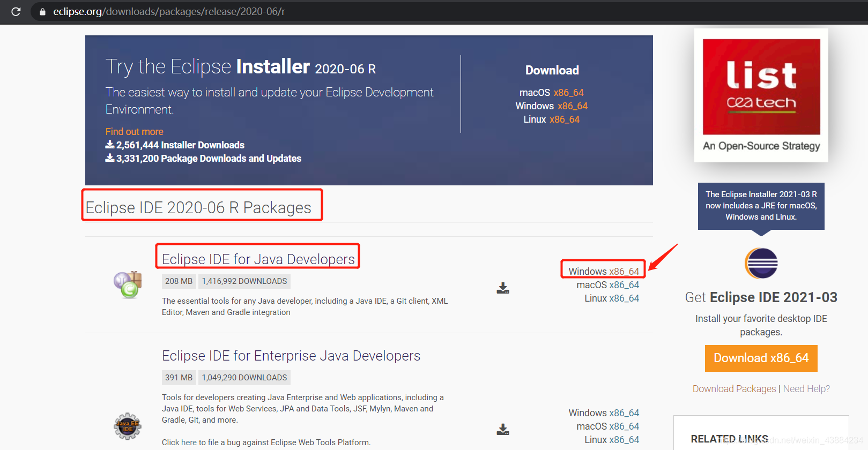Viewport: 868px width, 450px height.
Task: Click the Get Eclipse IDE 2021-03 heading
Action: pos(761,297)
